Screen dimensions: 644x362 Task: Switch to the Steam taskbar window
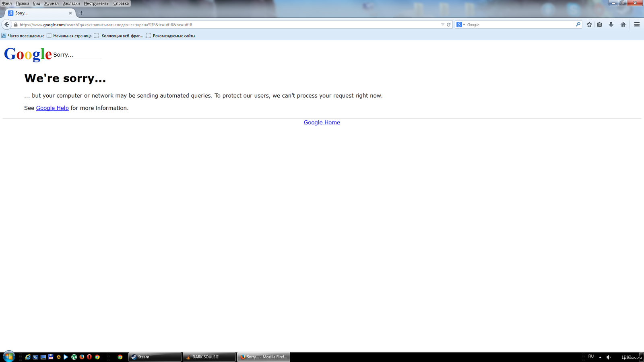click(155, 357)
